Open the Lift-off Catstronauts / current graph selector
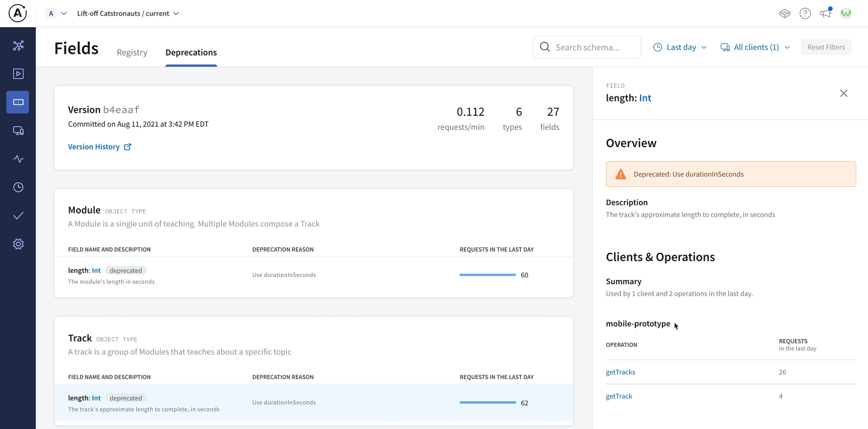This screenshot has height=429, width=868. click(128, 13)
